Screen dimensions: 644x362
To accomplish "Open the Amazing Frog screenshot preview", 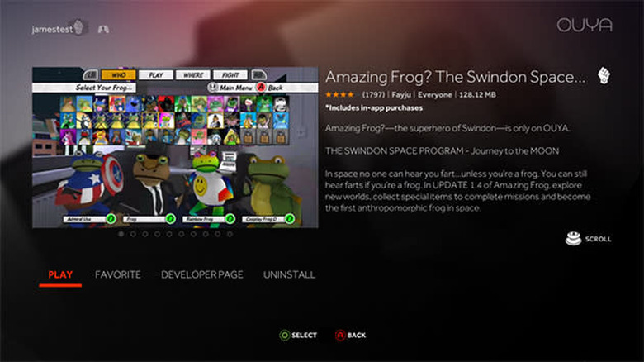I will tap(175, 147).
